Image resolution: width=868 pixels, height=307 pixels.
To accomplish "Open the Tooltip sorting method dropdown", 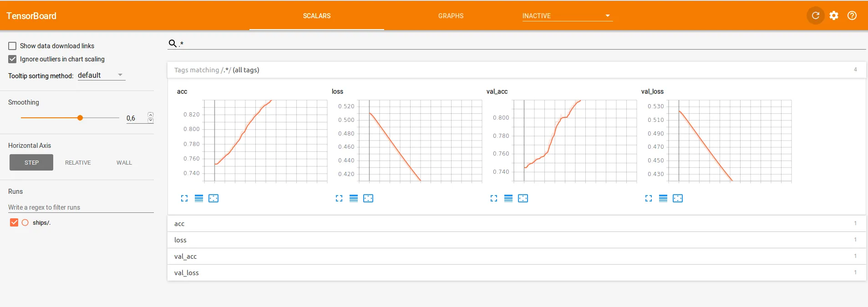I will [101, 75].
